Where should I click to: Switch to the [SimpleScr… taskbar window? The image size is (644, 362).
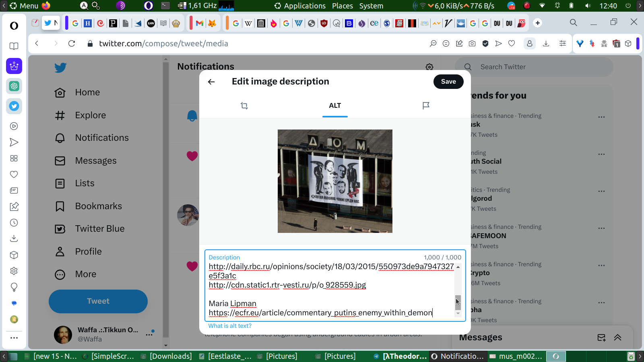tap(108, 356)
